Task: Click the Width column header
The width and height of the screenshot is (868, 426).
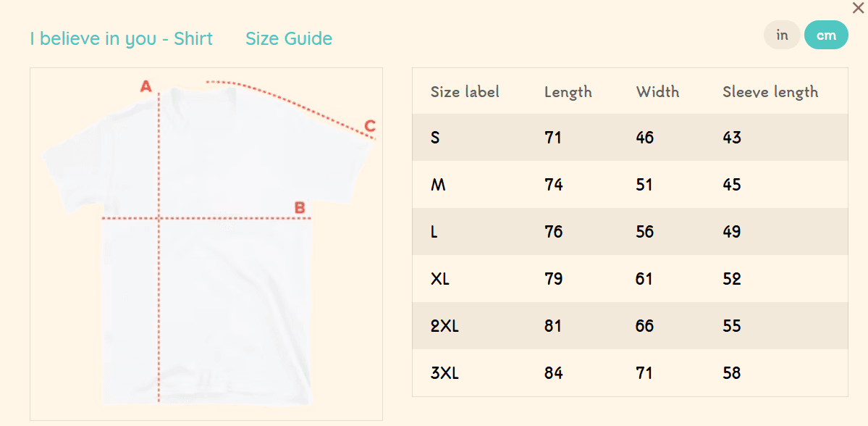Action: pyautogui.click(x=657, y=92)
